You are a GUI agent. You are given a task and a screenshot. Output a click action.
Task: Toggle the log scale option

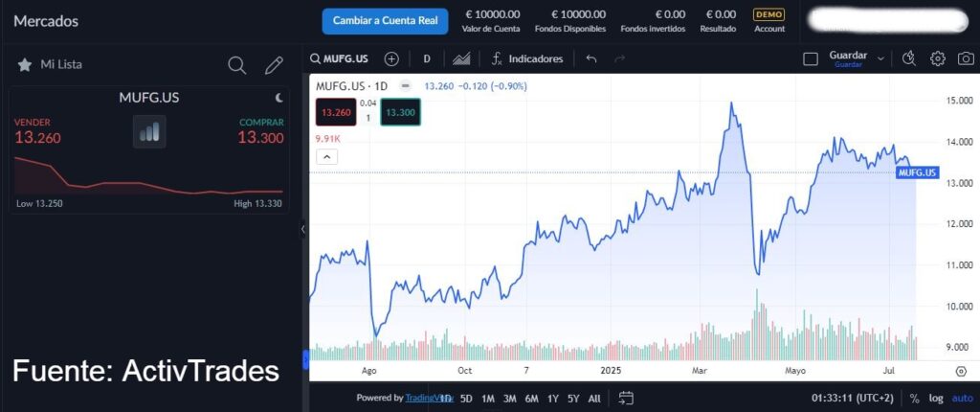pos(935,398)
